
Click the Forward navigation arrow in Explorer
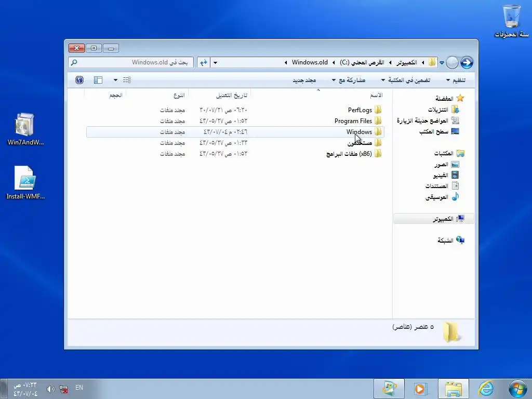pos(453,63)
